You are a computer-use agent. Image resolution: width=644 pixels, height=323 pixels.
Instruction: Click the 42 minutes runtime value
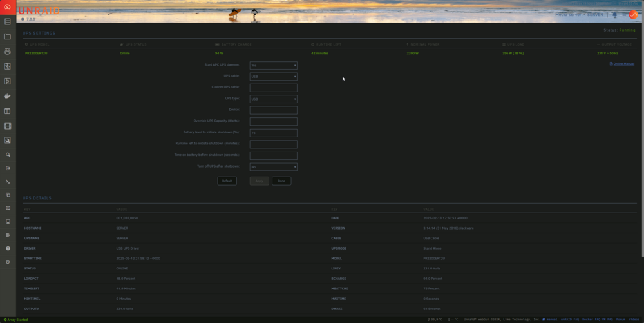point(319,53)
